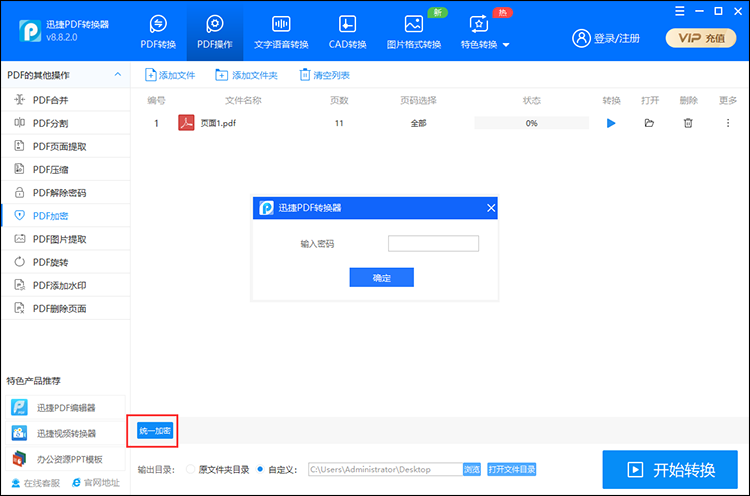Viewport: 750px width, 496px height.
Task: Click the 迅捷PDF转换器 app logo
Action: (30, 31)
